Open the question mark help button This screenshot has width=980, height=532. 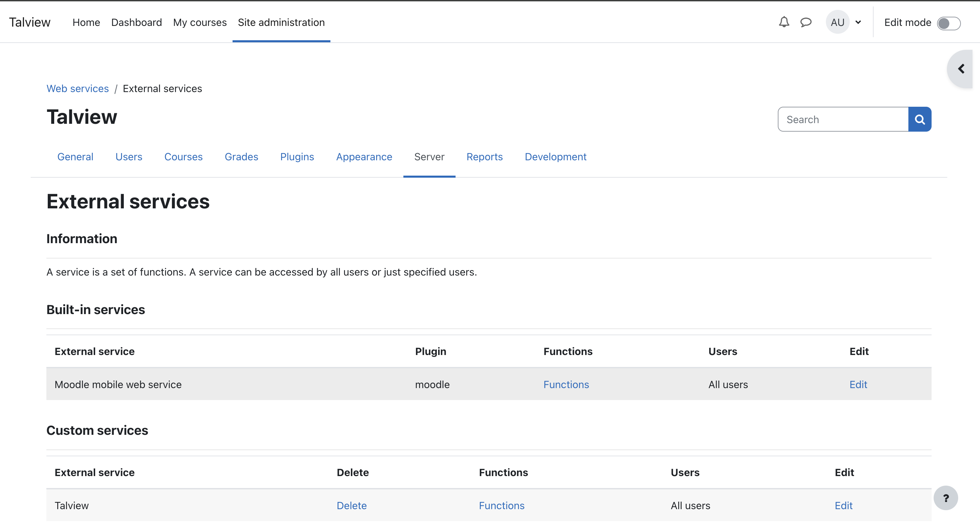point(945,498)
